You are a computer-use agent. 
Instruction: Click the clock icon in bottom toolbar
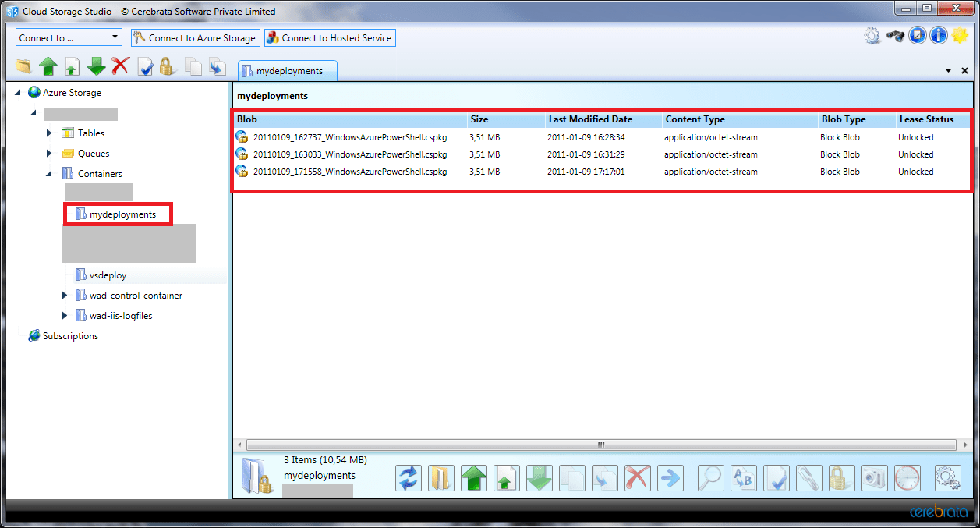[907, 477]
